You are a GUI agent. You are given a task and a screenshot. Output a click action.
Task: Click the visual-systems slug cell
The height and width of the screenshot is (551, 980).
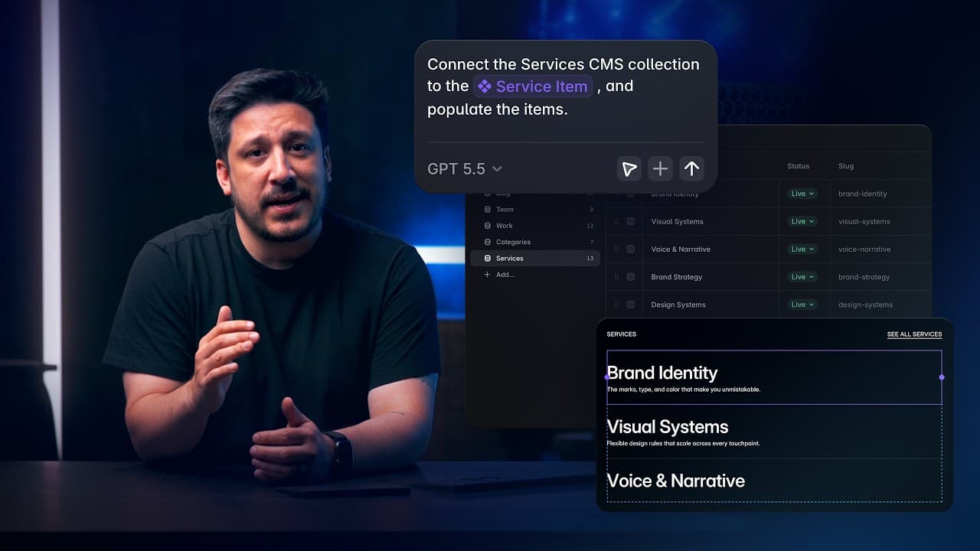pyautogui.click(x=864, y=221)
